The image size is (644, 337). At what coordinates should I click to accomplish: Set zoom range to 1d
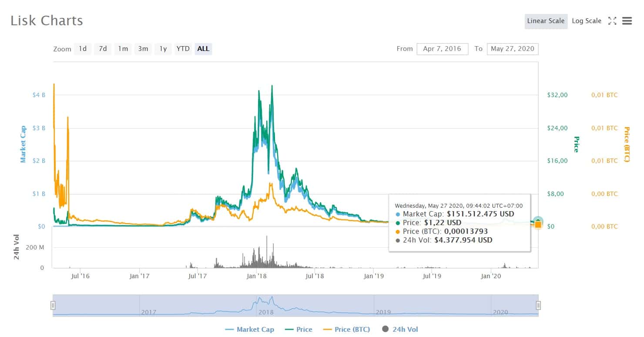83,49
